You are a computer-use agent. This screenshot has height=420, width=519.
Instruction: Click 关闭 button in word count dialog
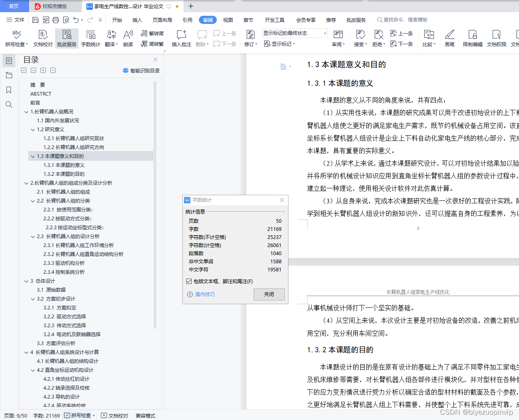coord(269,294)
